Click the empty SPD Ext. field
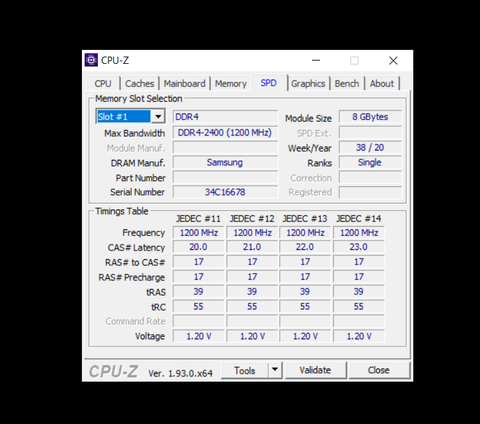480x424 pixels. 370,133
